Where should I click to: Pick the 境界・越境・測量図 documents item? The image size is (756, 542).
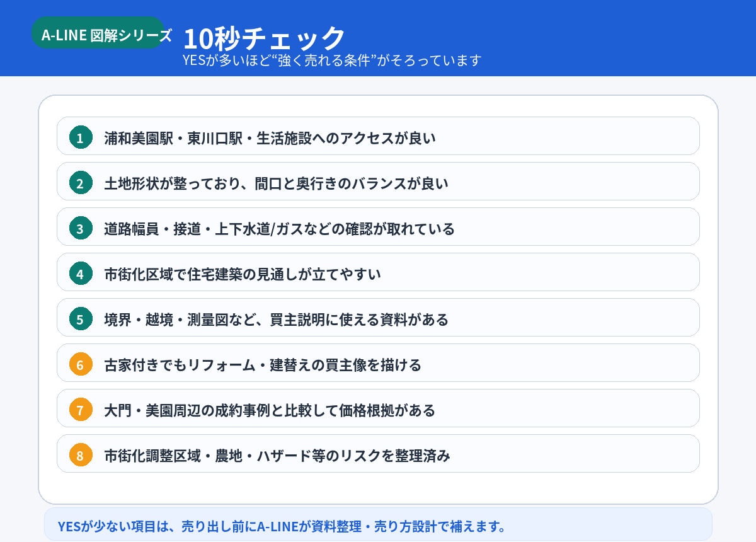(378, 317)
